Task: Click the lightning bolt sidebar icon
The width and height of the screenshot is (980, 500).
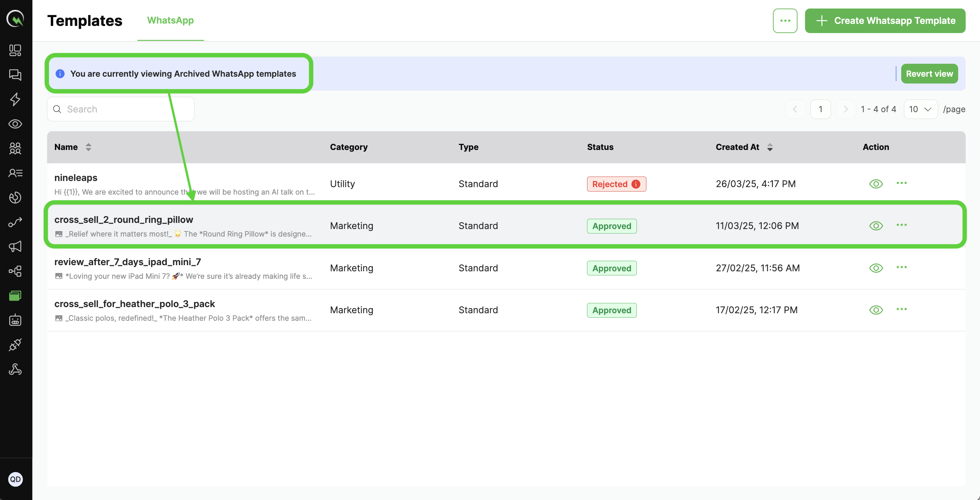Action: 15,99
